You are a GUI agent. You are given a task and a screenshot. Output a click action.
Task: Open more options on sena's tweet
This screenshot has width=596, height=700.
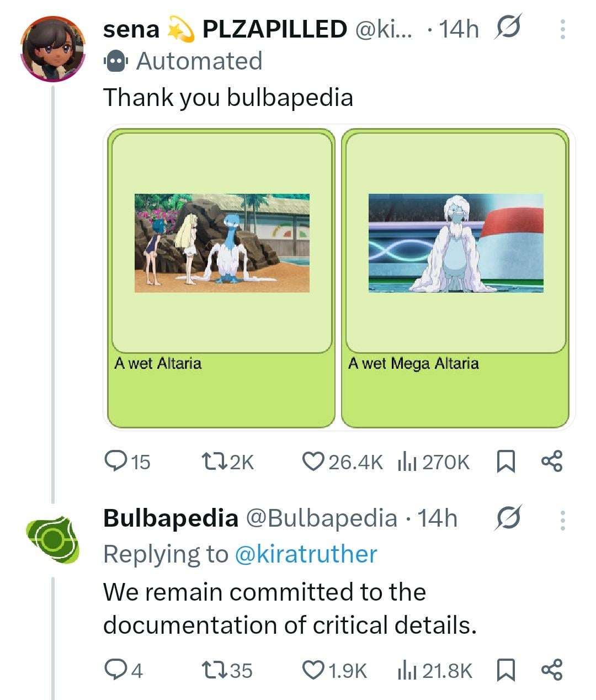[x=562, y=29]
